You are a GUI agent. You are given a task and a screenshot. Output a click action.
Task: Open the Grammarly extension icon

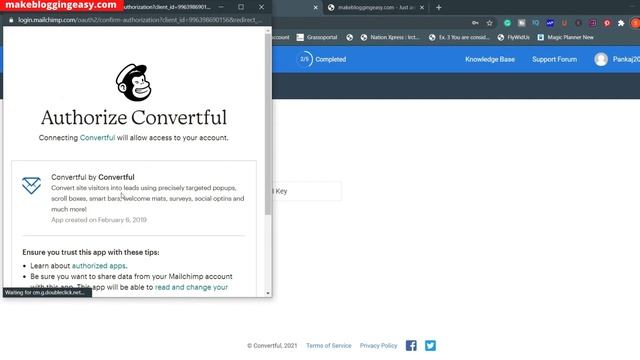(x=507, y=23)
